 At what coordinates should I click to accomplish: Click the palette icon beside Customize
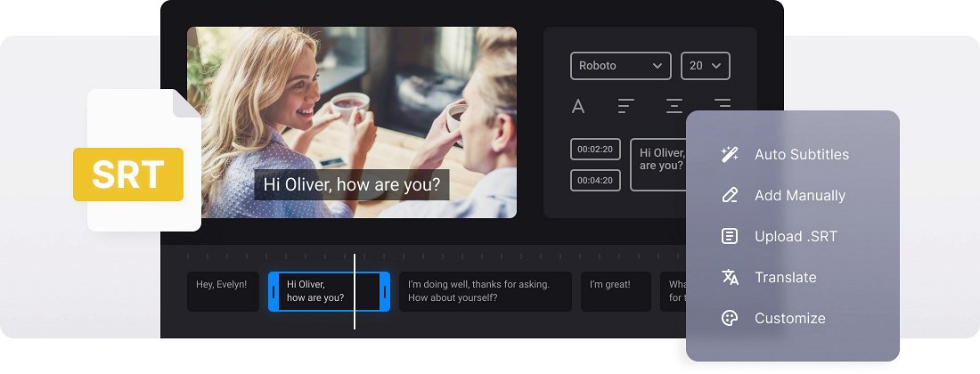tap(730, 318)
